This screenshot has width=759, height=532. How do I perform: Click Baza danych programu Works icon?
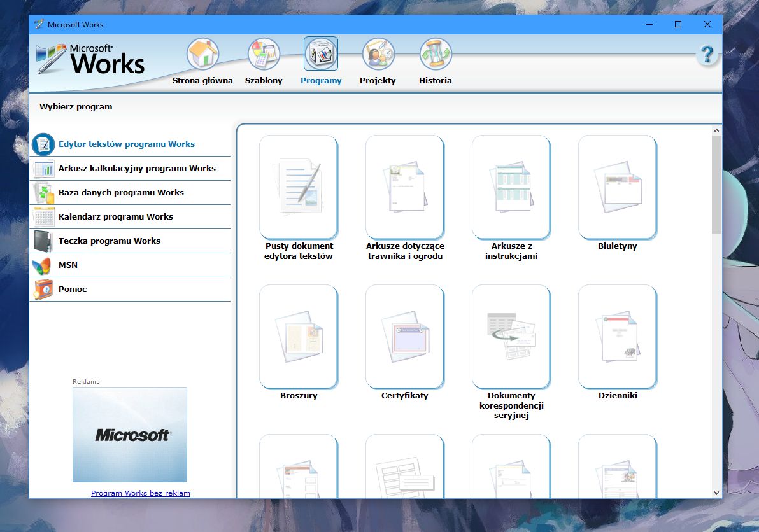[43, 193]
